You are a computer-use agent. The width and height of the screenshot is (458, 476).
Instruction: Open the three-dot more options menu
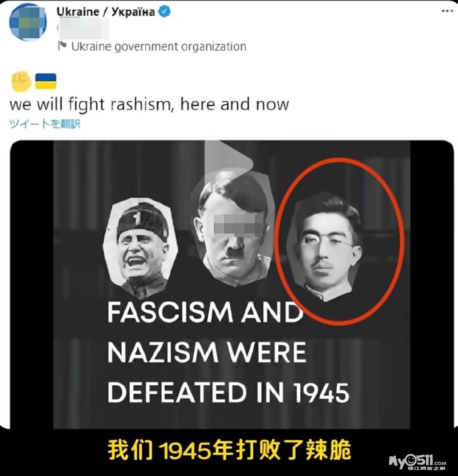447,11
